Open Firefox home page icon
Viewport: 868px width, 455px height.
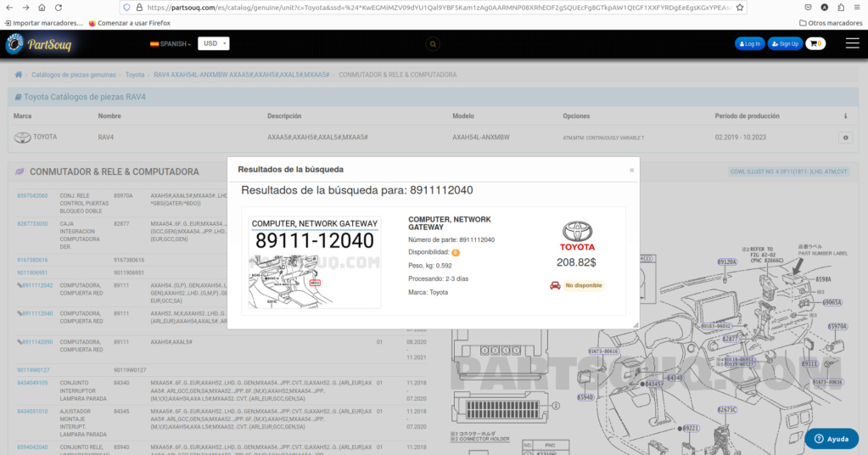pos(42,8)
